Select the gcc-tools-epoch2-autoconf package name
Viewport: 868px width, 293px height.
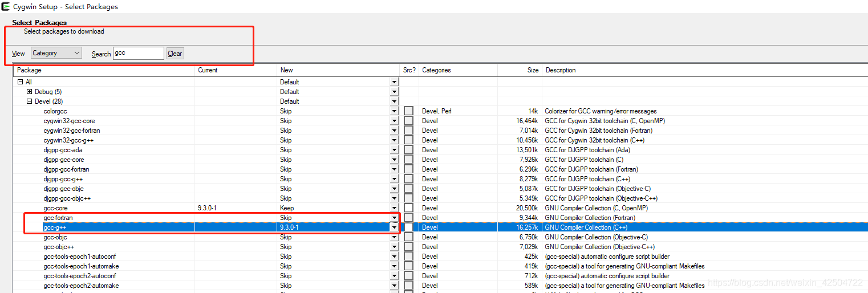point(81,276)
